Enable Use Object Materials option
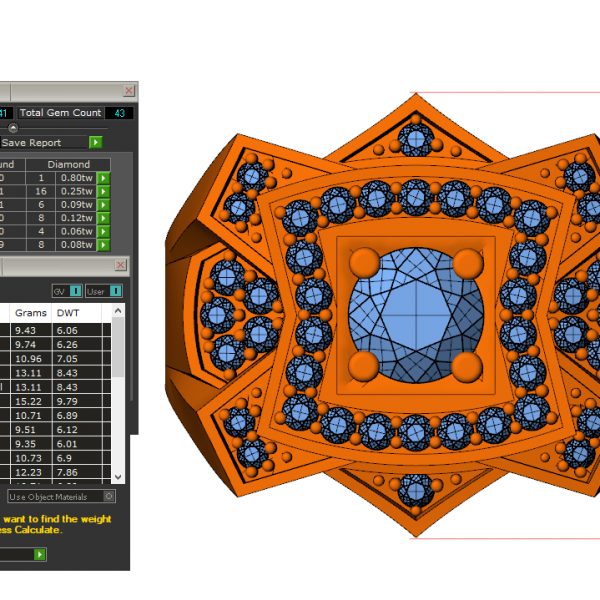This screenshot has width=600, height=600. [x=109, y=496]
